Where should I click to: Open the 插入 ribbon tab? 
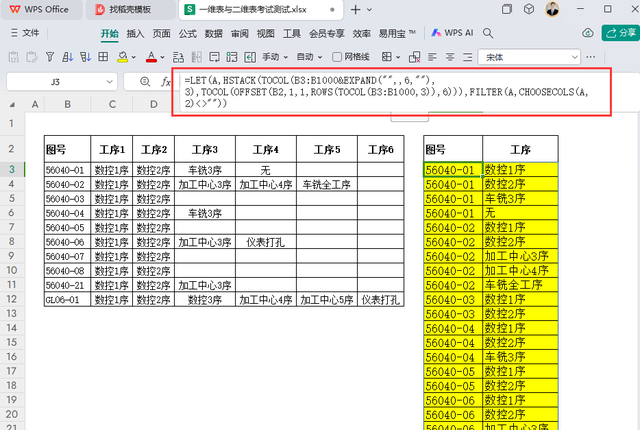(135, 33)
